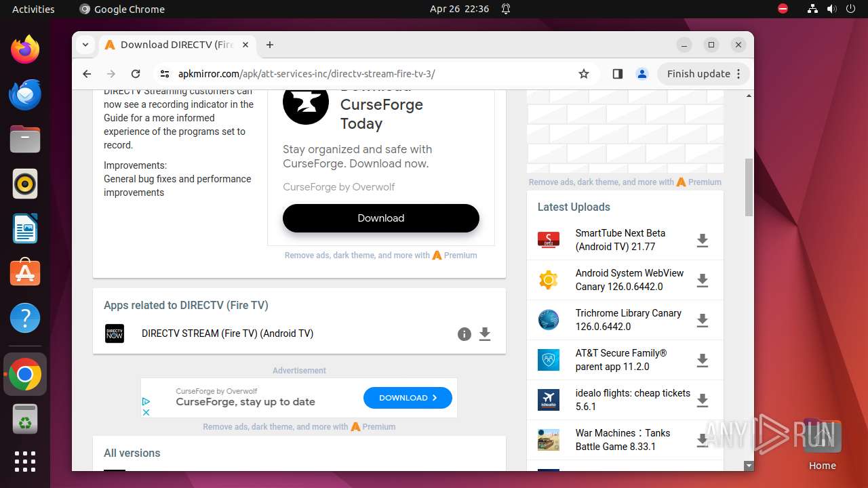
Task: Open Help from the dock
Action: tap(25, 318)
